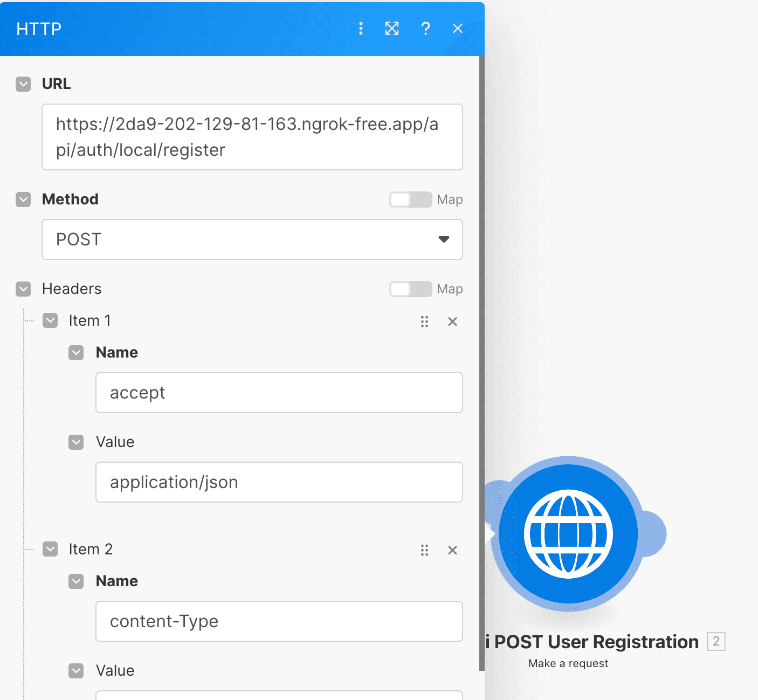The width and height of the screenshot is (758, 700).
Task: Collapse the Headers section
Action: pyautogui.click(x=23, y=289)
